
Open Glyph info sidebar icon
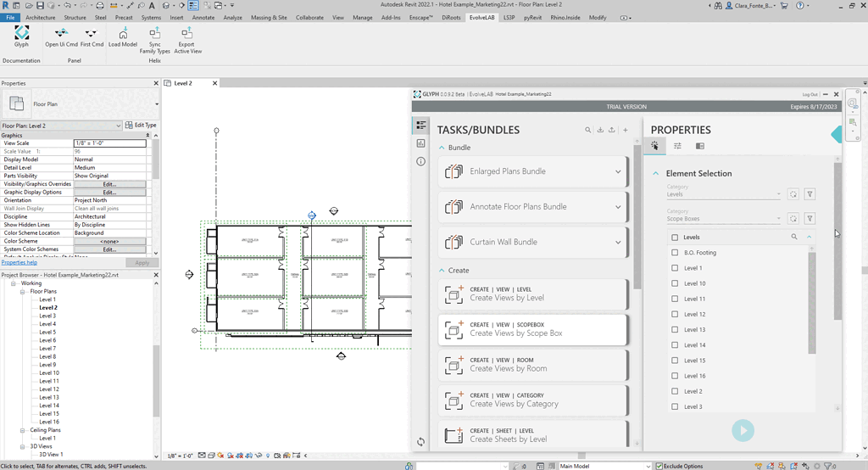(421, 161)
